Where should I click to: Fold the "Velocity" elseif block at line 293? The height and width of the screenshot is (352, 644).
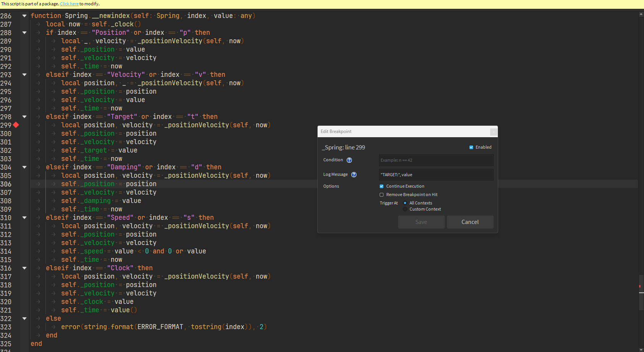[x=24, y=75]
